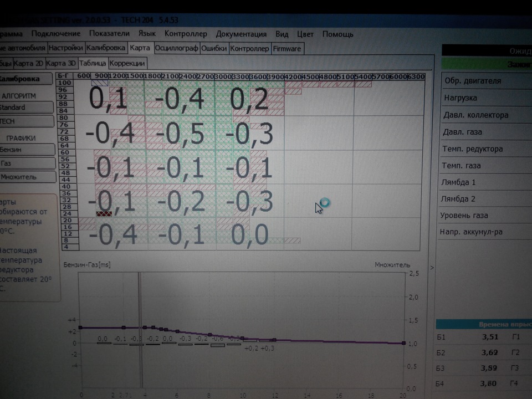Open the Контроллер tab
This screenshot has height=399, width=532.
click(249, 49)
